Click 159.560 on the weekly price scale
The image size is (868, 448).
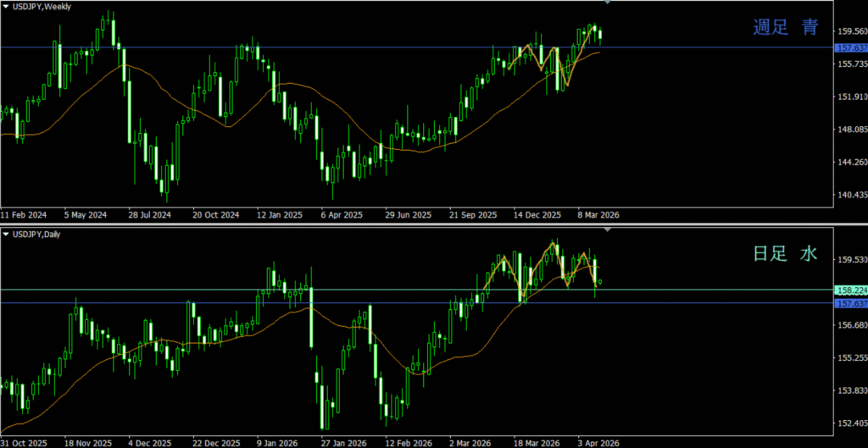[850, 31]
